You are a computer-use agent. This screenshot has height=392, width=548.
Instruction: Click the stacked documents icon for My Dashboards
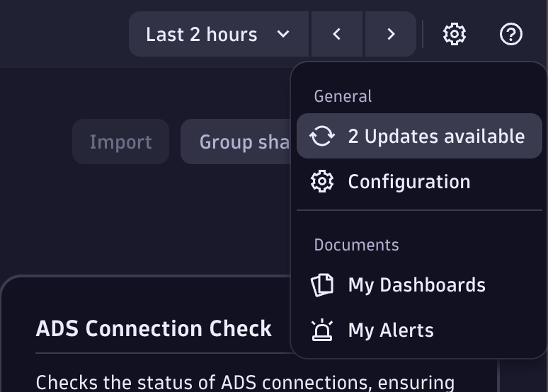(322, 285)
